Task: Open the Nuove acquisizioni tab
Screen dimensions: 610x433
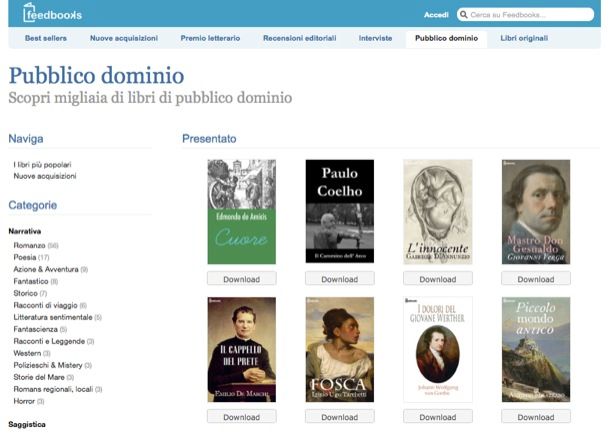Action: (124, 38)
